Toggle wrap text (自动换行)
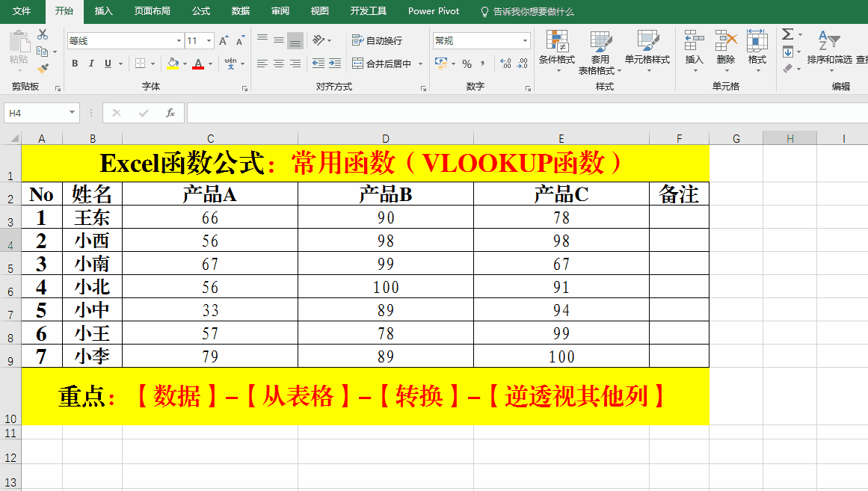This screenshot has height=491, width=868. click(377, 40)
